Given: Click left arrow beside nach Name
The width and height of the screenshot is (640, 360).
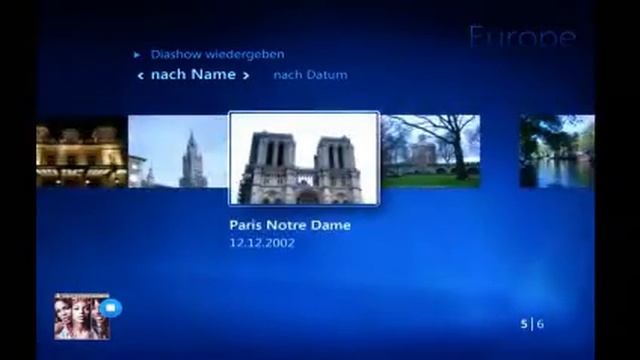Looking at the screenshot, I should pos(140,76).
